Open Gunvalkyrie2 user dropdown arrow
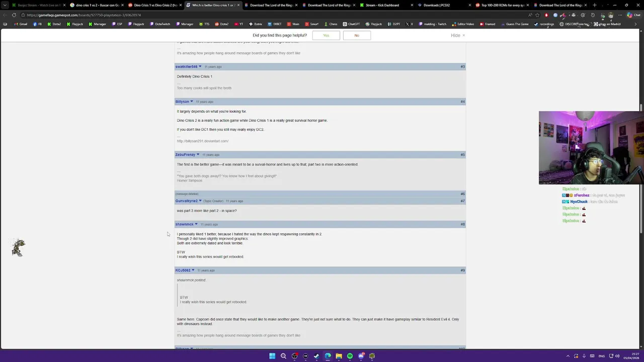This screenshot has height=362, width=644. pos(200,201)
